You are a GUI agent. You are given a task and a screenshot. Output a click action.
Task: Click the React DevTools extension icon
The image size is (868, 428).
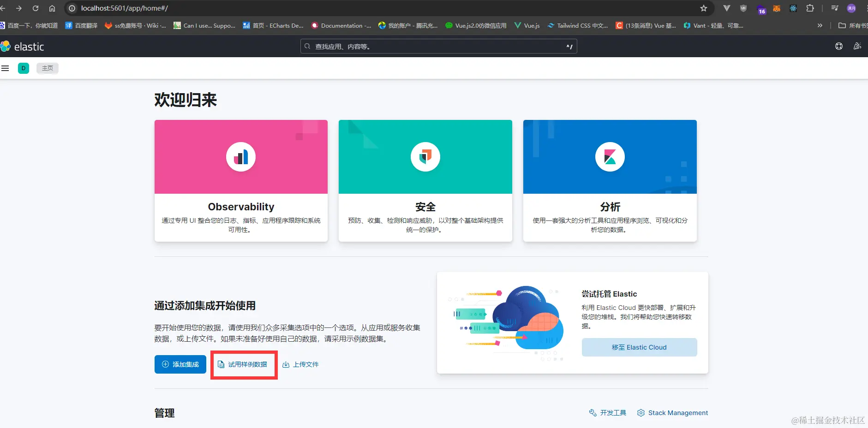793,8
